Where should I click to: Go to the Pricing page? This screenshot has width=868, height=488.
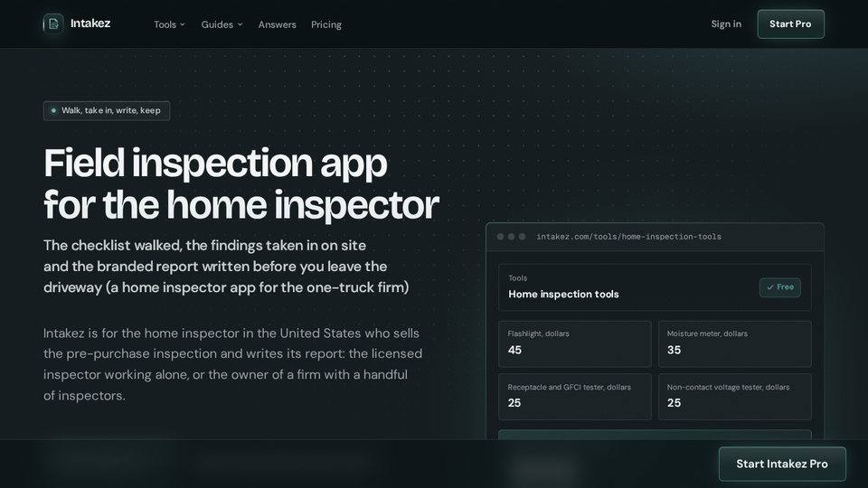(x=326, y=24)
